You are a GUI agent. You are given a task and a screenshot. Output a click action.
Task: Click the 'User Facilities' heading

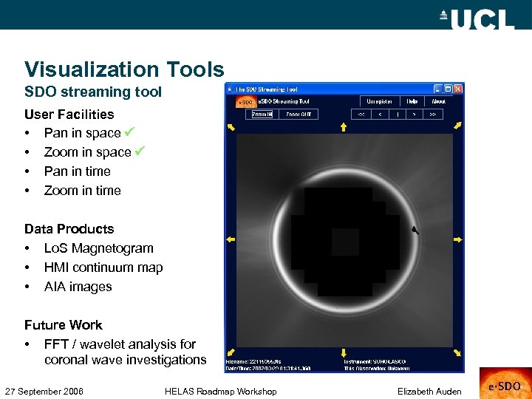tap(69, 115)
